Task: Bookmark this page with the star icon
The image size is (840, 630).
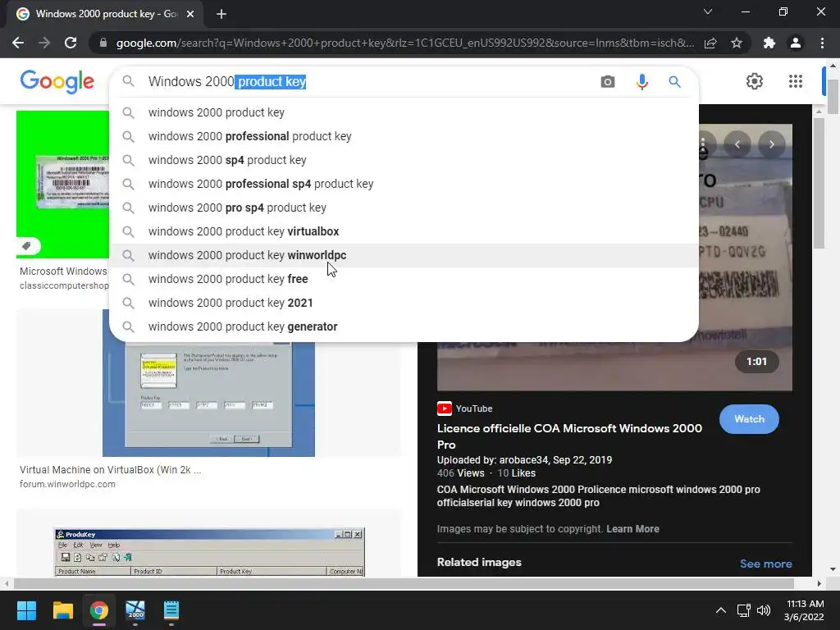Action: (737, 43)
